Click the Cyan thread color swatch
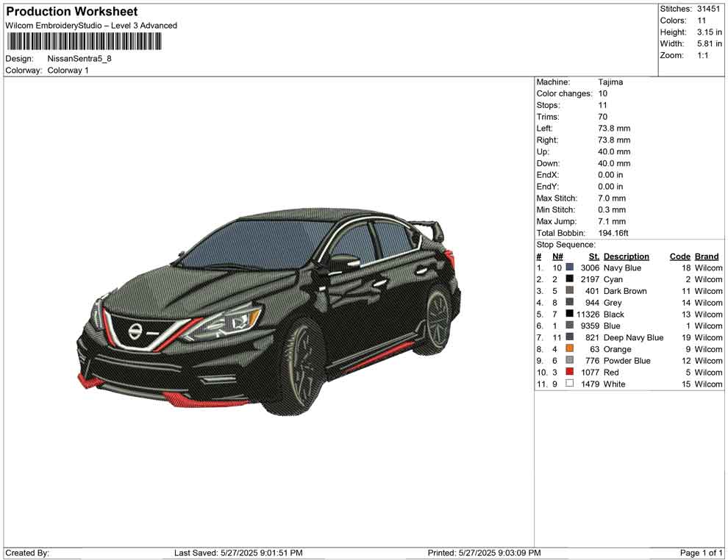This screenshot has height=560, width=728. (x=570, y=279)
